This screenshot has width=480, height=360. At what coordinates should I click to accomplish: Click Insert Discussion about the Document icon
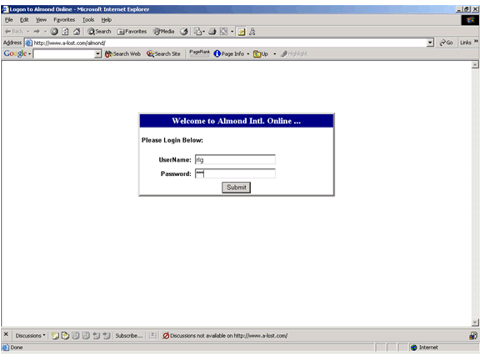(x=65, y=336)
